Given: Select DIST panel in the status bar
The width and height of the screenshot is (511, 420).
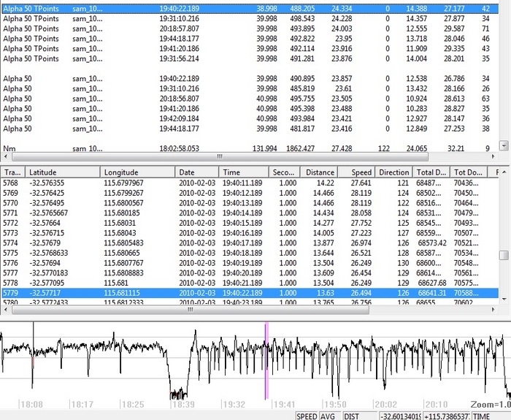Looking at the screenshot, I should pyautogui.click(x=353, y=416).
